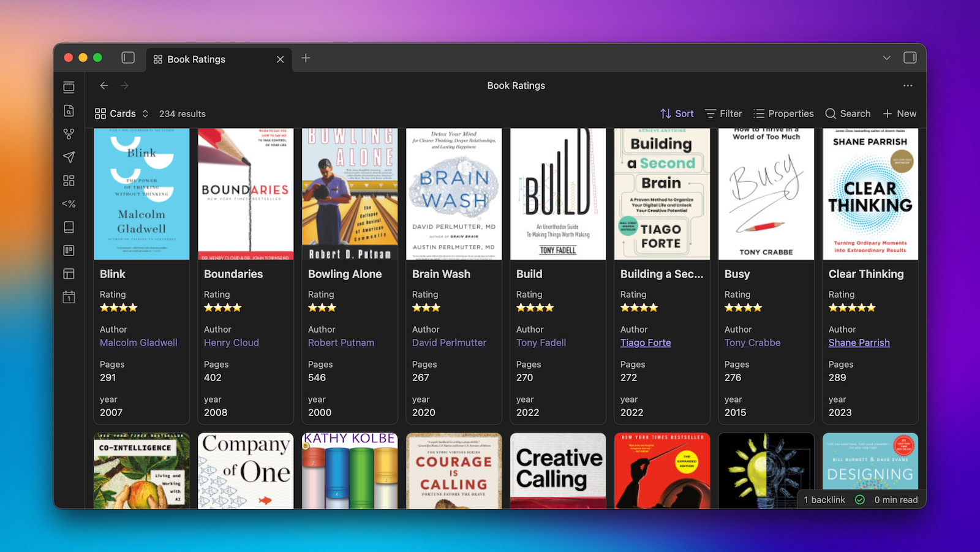Open the Creative Calling book cover
The width and height of the screenshot is (980, 552).
tap(558, 471)
